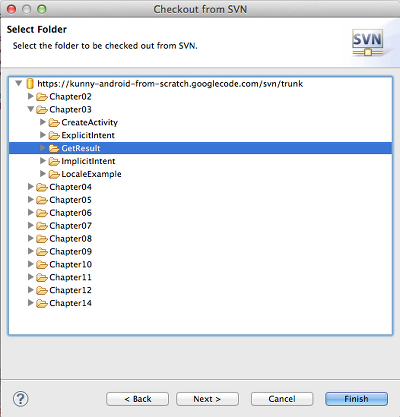
Task: Expand the Chapter12 tree node
Action: 30,290
